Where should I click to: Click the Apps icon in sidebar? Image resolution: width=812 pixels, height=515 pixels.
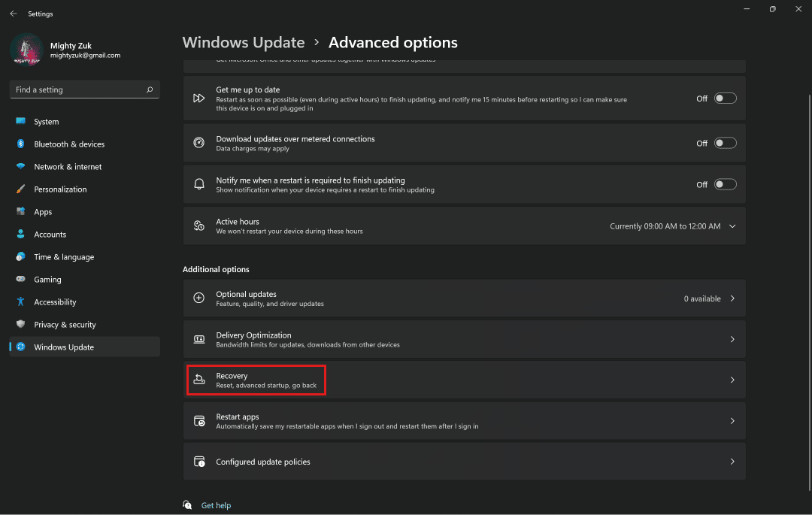pyautogui.click(x=21, y=211)
